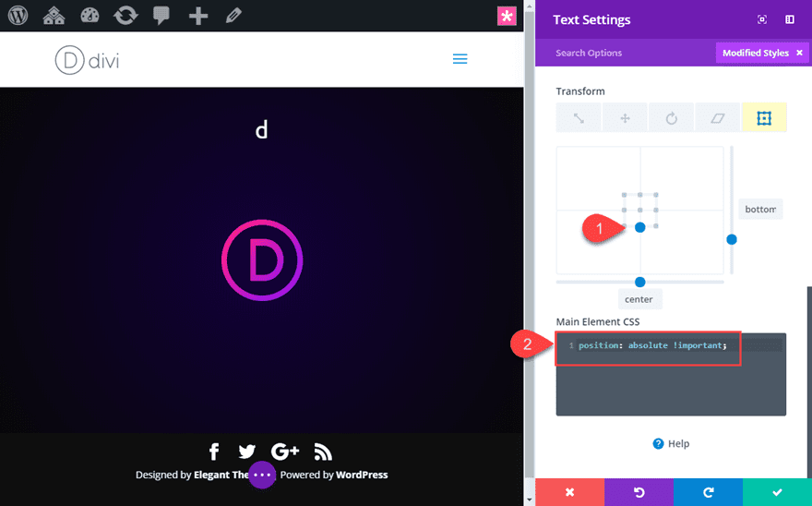Follow the WordPress footer link
The image size is (812, 506).
tap(362, 475)
